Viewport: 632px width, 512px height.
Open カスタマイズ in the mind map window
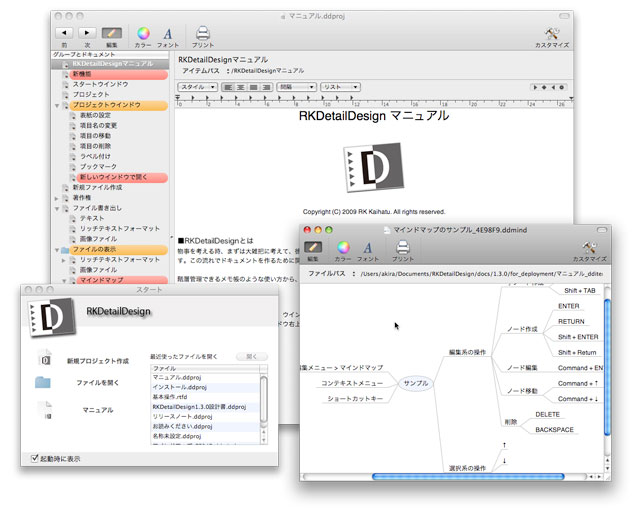click(x=589, y=247)
